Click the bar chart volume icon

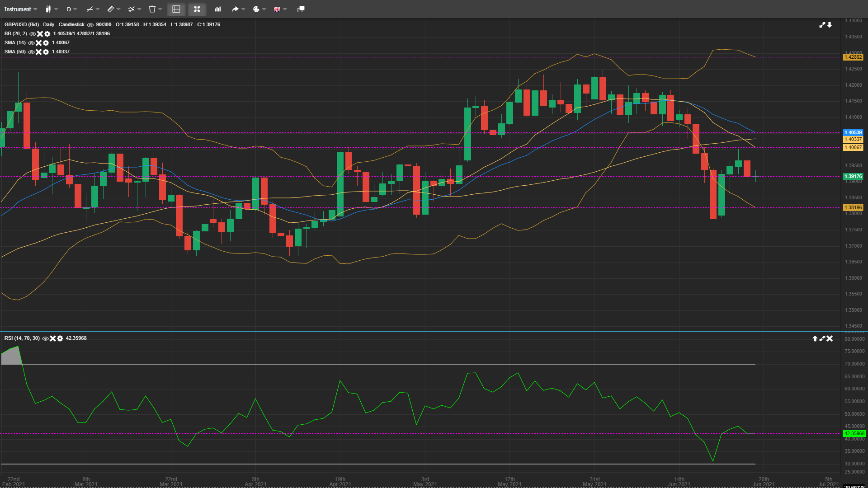pyautogui.click(x=218, y=9)
